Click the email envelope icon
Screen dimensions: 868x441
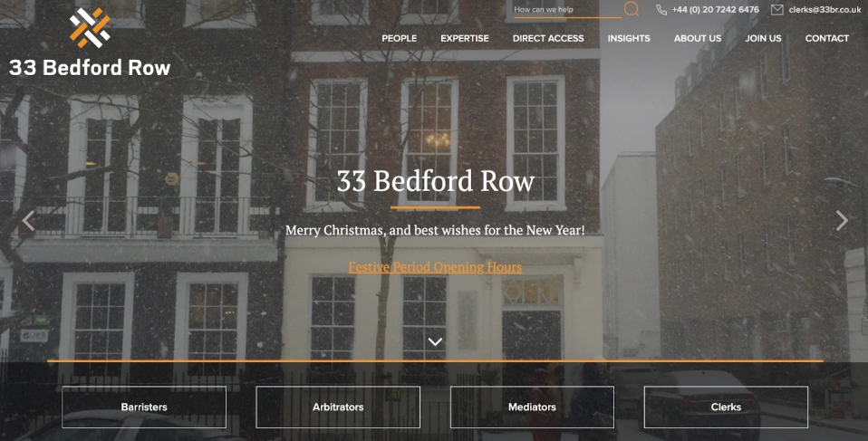pos(777,9)
